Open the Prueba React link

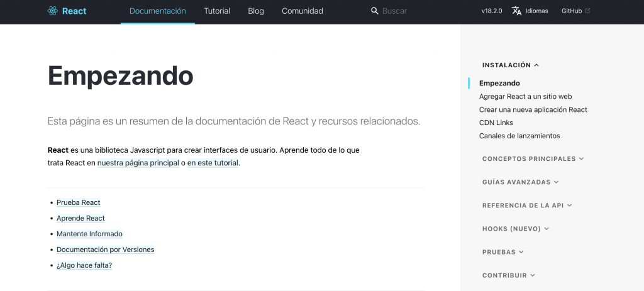point(79,202)
